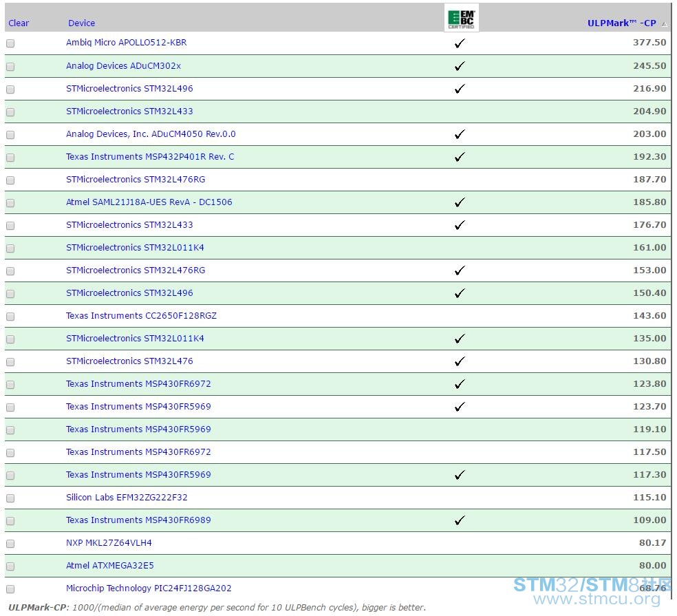Tick the checkbox for STM32L433 scoring 204.90

point(10,112)
